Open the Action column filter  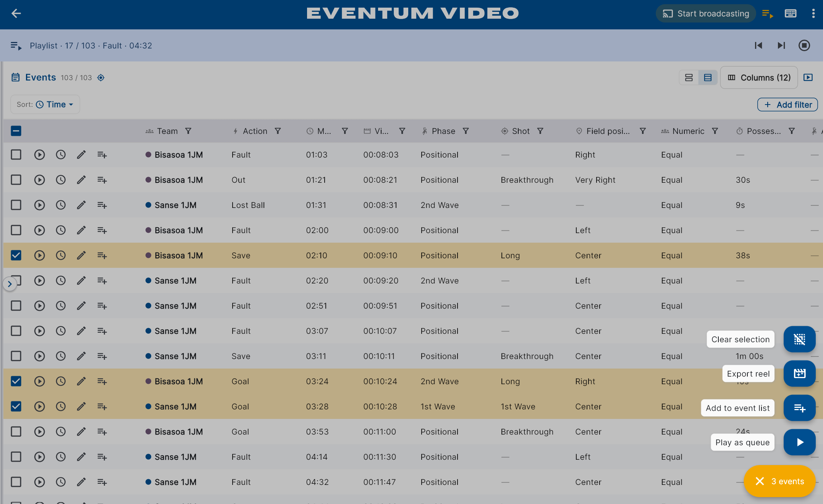click(278, 131)
